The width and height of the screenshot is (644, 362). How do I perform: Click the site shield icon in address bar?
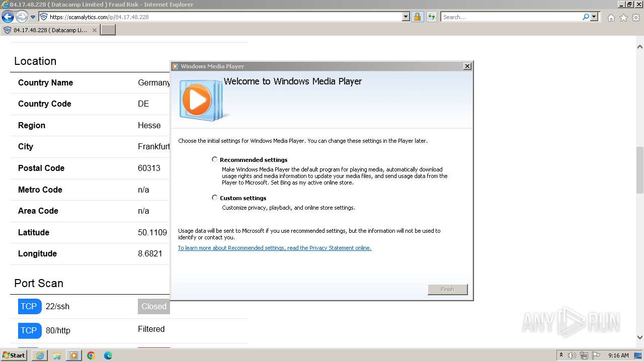44,17
